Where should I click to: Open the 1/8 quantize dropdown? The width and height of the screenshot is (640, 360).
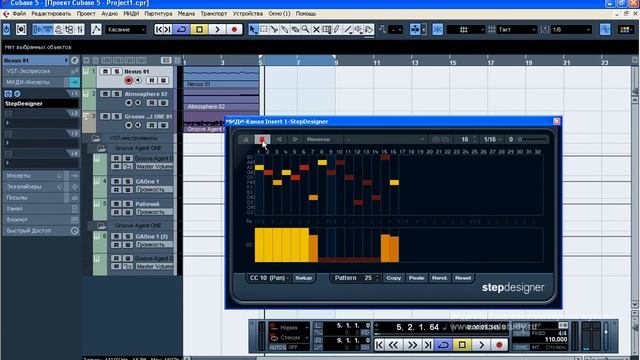(x=571, y=29)
